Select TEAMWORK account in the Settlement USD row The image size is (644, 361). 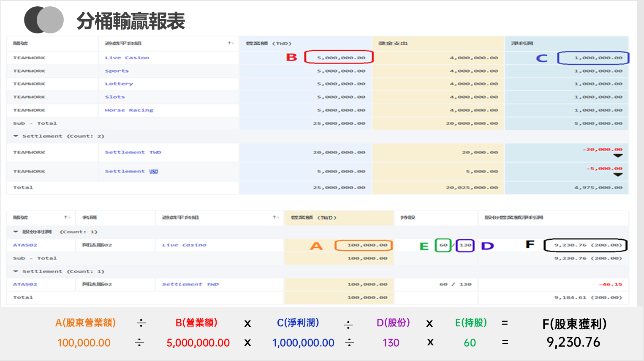pos(29,171)
